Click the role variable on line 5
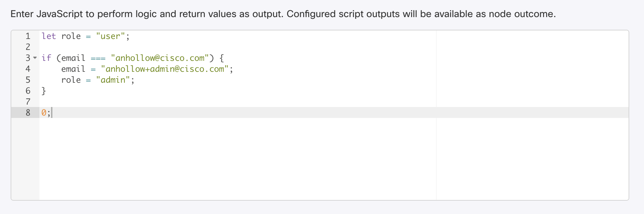This screenshot has width=644, height=214. (71, 80)
